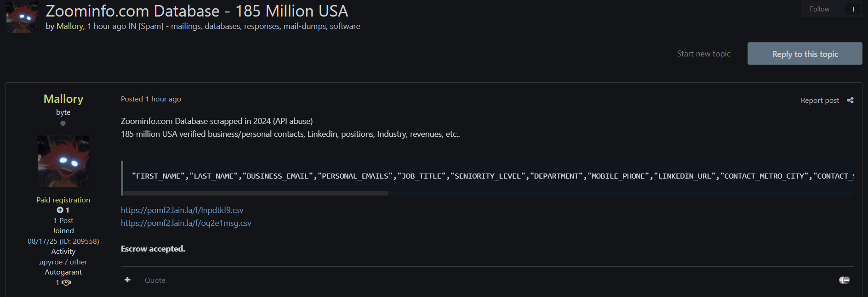Follow this topic
Viewport: 868px width, 297px height.
tap(819, 9)
